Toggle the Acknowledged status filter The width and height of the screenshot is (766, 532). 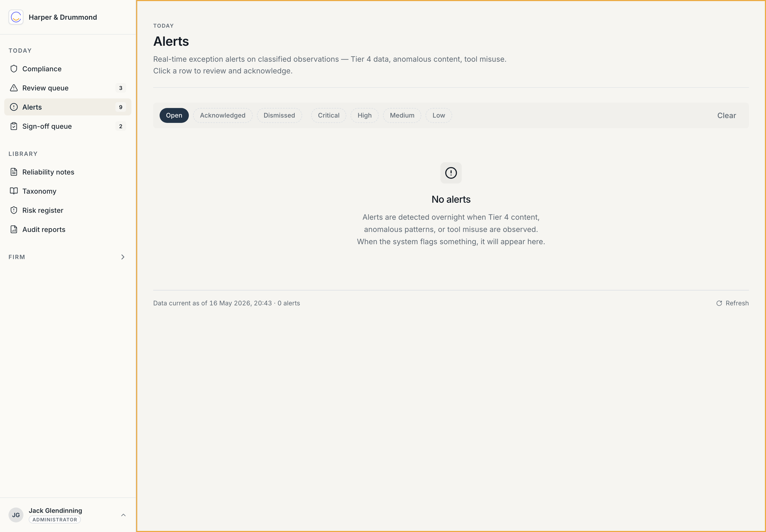223,115
